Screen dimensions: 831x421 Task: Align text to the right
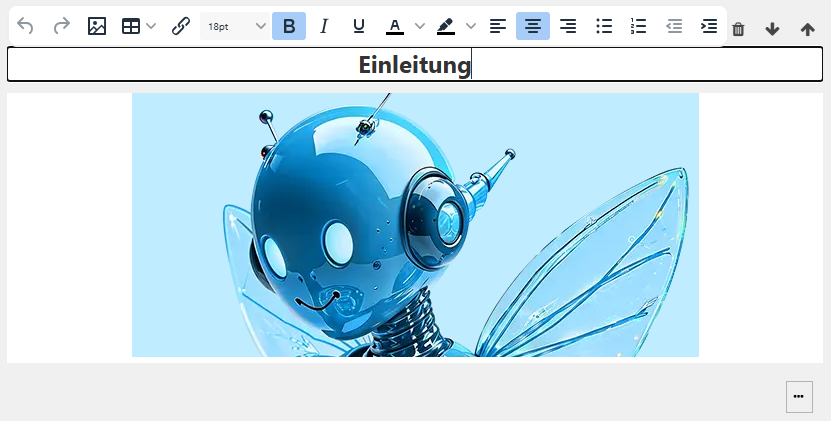[x=568, y=26]
